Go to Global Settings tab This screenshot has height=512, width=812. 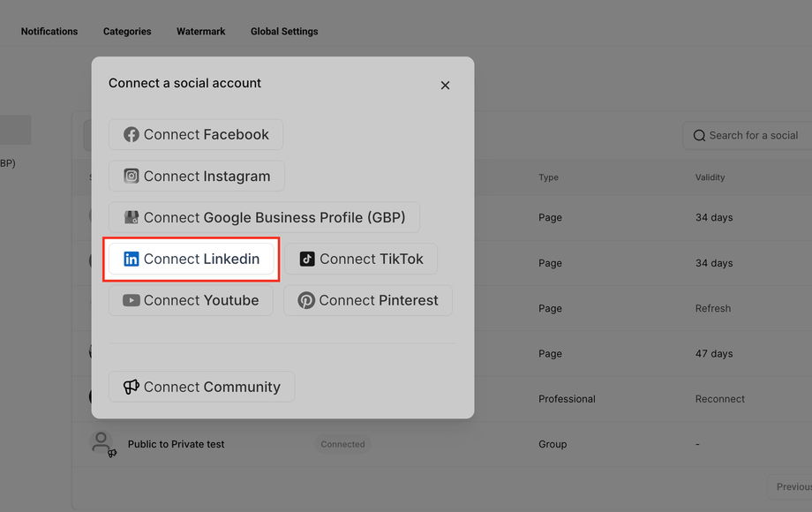click(284, 31)
